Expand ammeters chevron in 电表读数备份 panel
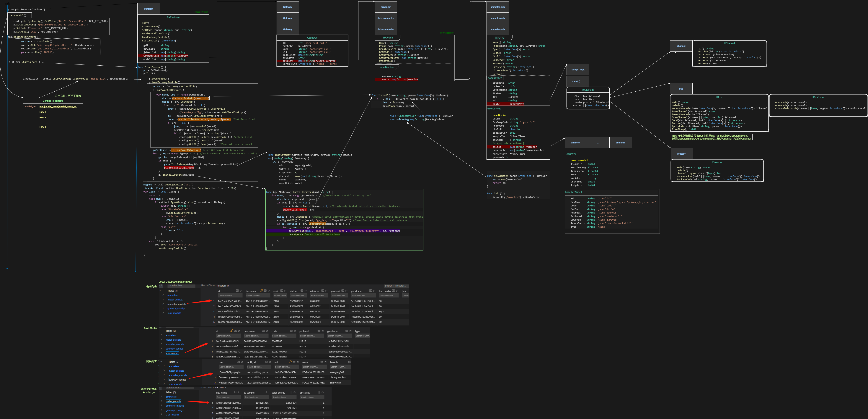The width and height of the screenshot is (868, 419). [x=162, y=396]
